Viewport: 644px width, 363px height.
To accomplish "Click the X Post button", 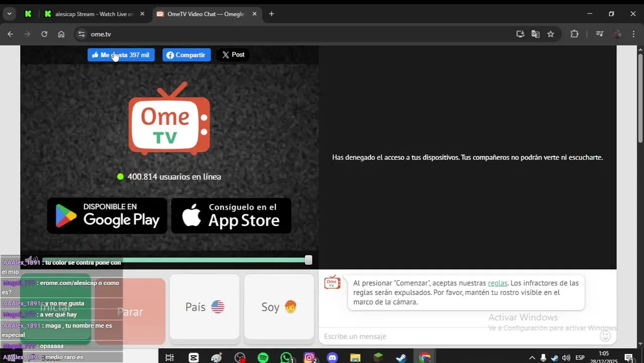I will [x=233, y=54].
